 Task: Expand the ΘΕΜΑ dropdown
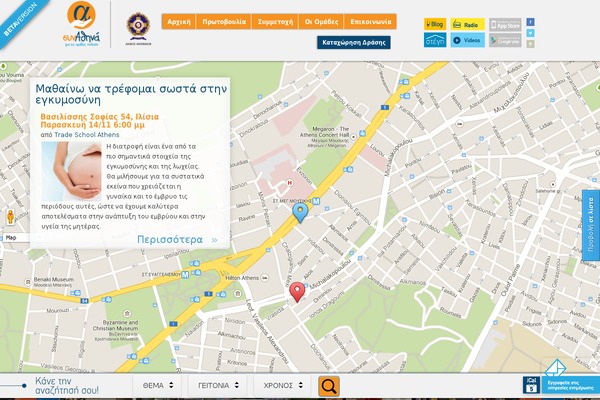158,385
